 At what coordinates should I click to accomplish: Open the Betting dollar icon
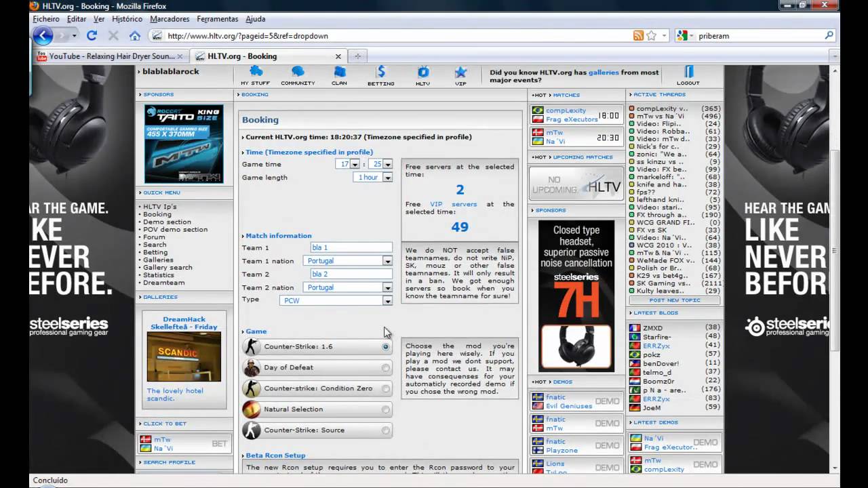click(380, 72)
